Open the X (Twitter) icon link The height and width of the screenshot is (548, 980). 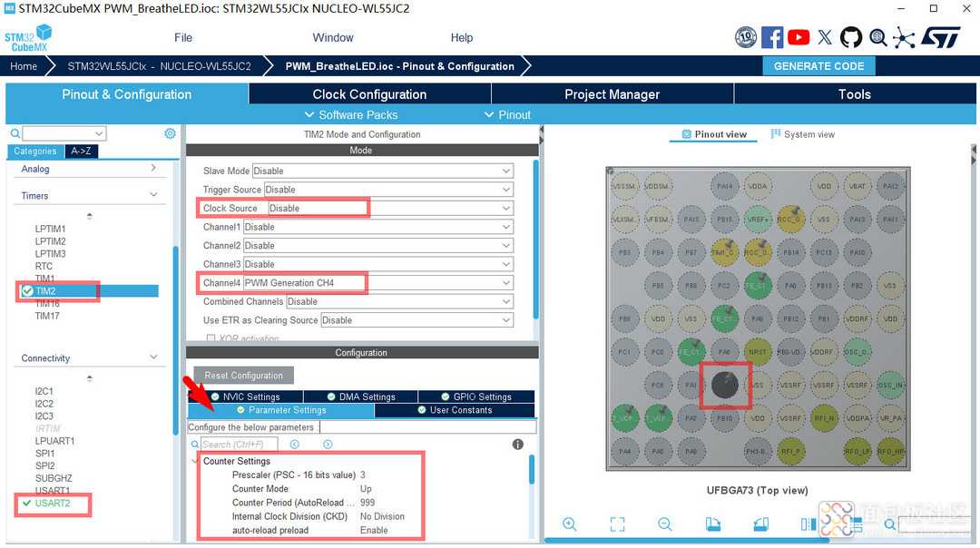point(825,37)
